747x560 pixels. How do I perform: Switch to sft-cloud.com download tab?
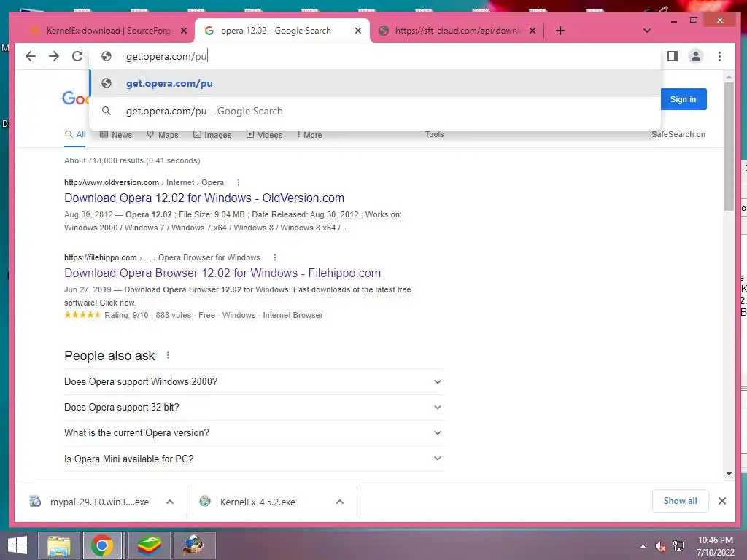coord(457,31)
